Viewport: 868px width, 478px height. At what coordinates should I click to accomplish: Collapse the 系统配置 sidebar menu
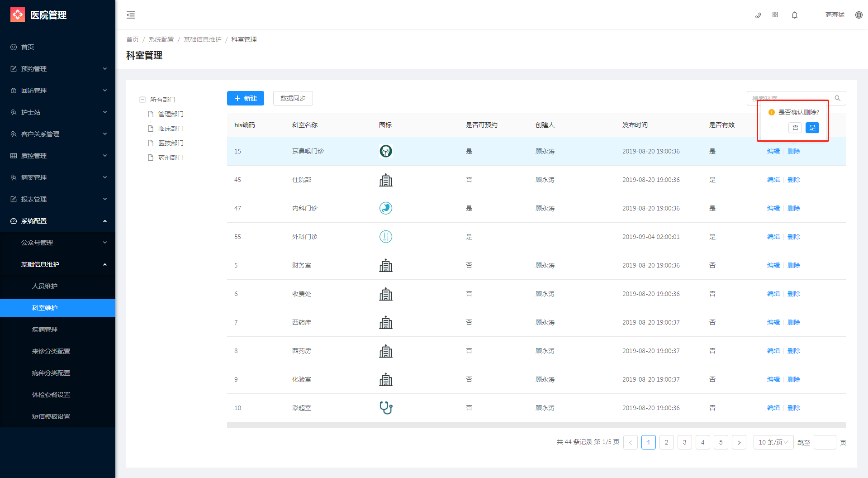[57, 221]
